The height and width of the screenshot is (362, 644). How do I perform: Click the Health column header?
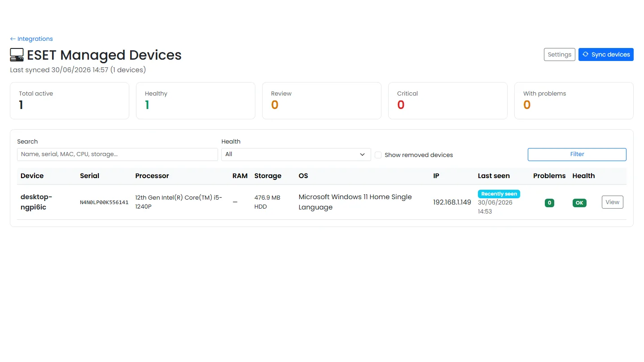(x=583, y=176)
